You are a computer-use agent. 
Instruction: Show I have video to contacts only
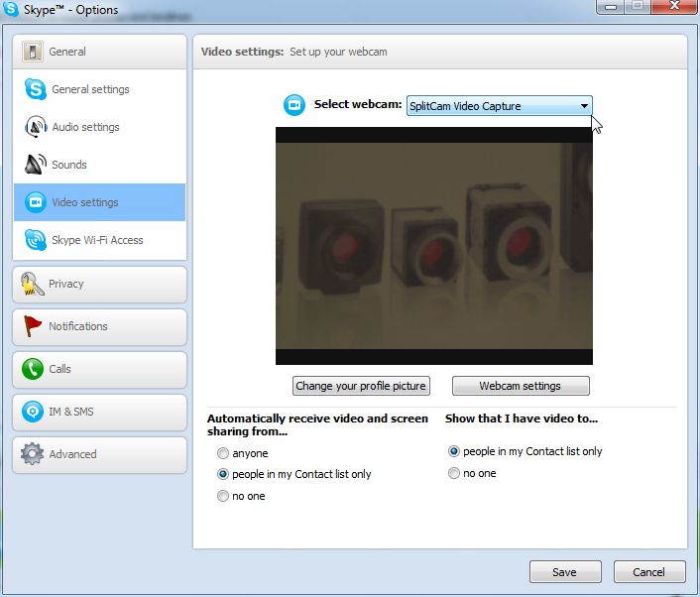[x=453, y=451]
